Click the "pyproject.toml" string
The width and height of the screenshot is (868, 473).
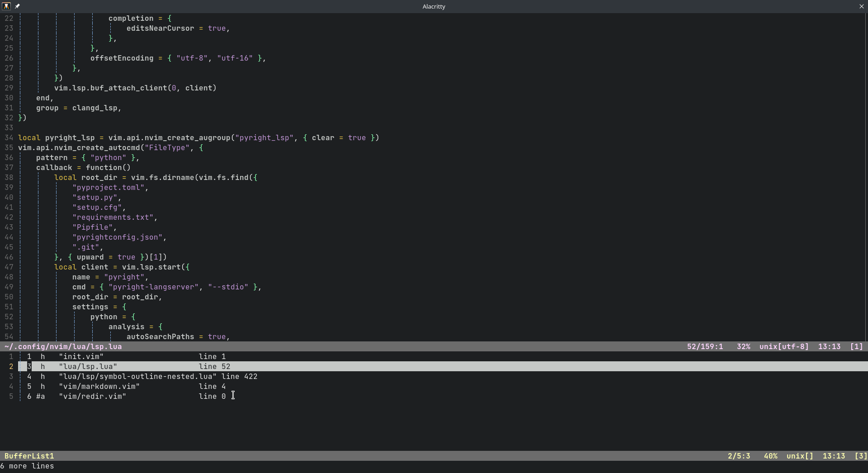(x=108, y=187)
